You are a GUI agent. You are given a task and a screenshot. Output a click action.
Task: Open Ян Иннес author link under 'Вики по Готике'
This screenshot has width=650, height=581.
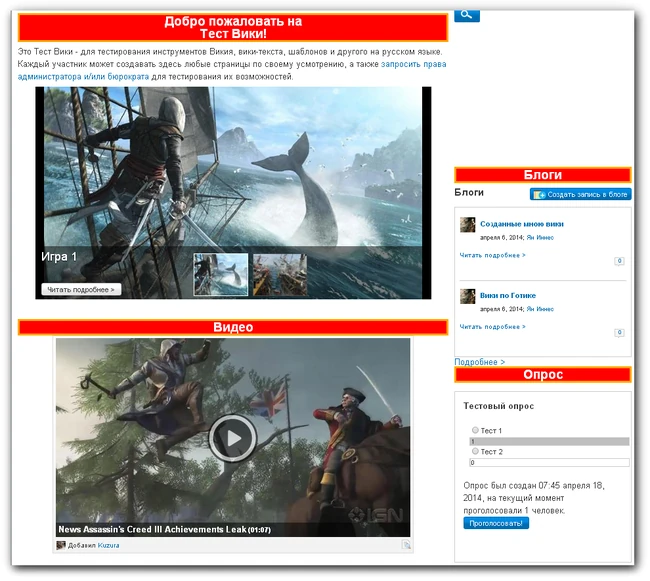pos(540,309)
